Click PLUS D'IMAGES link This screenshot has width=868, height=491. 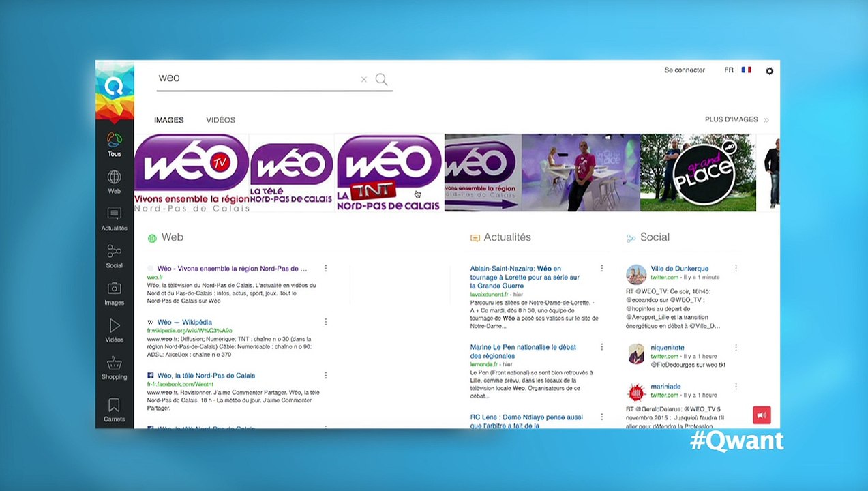(736, 119)
